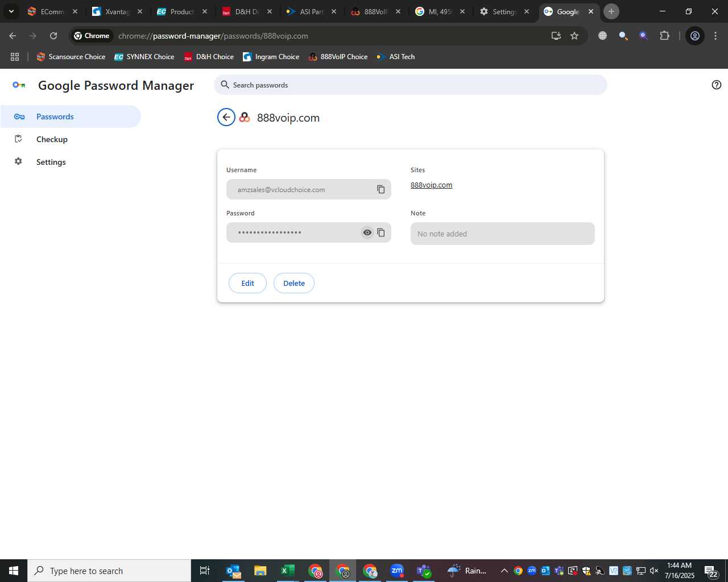The height and width of the screenshot is (582, 728).
Task: Open the Scansource Choice bookmark
Action: coord(71,57)
